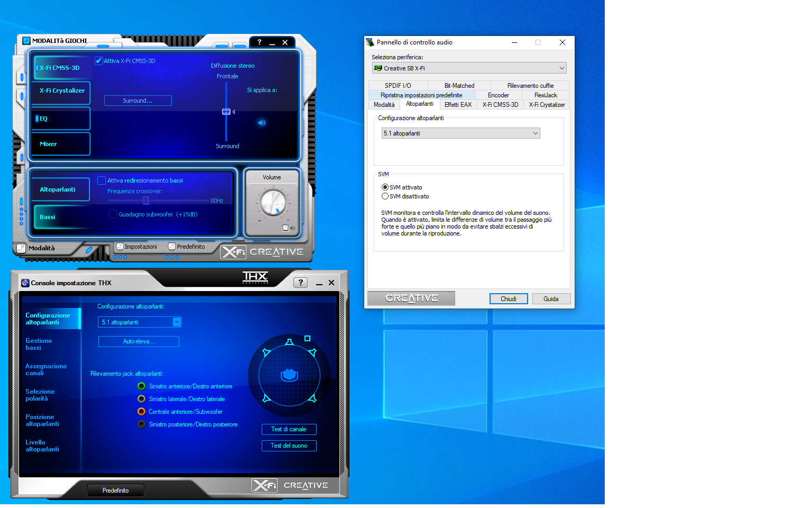
Task: Open the Rilevamento cuffie tab
Action: (x=530, y=86)
